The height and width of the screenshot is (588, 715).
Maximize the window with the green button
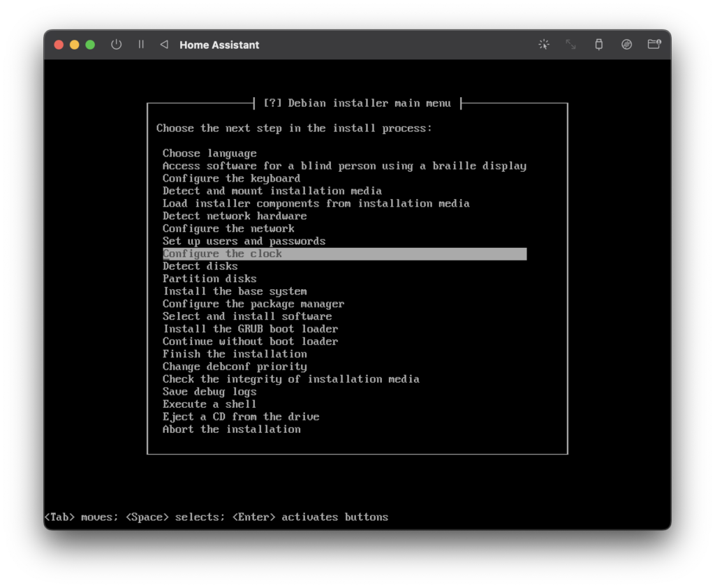point(90,45)
